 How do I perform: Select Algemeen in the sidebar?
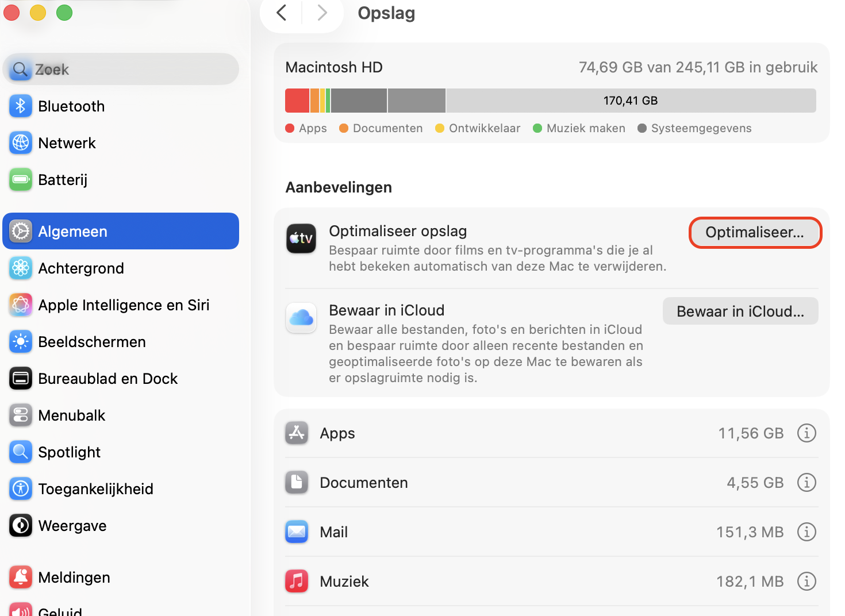121,232
